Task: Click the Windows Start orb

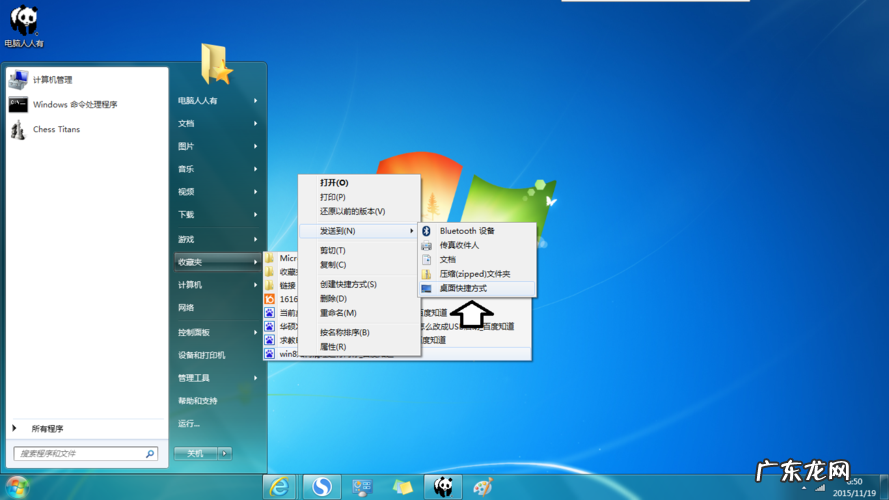Action: click(x=17, y=487)
